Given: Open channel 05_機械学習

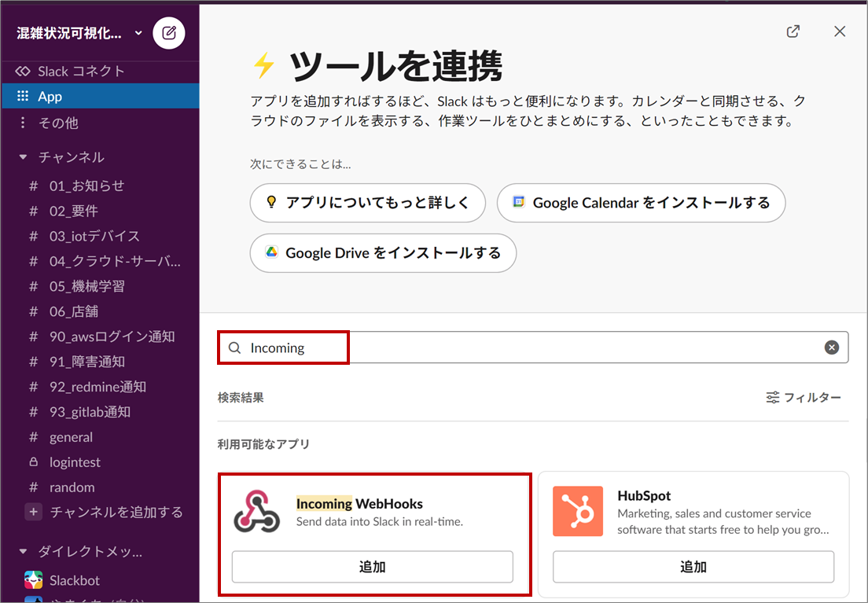Looking at the screenshot, I should pos(87,286).
